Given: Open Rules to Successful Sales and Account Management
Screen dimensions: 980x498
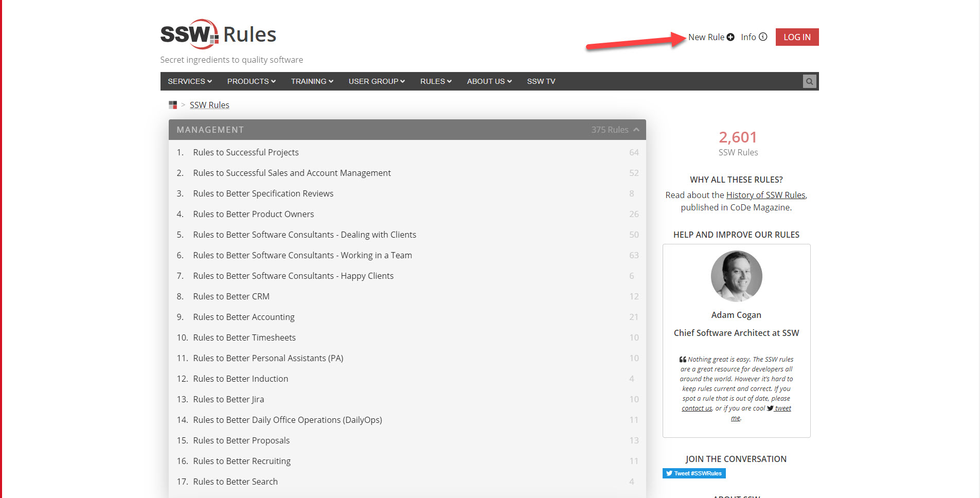Looking at the screenshot, I should point(292,173).
